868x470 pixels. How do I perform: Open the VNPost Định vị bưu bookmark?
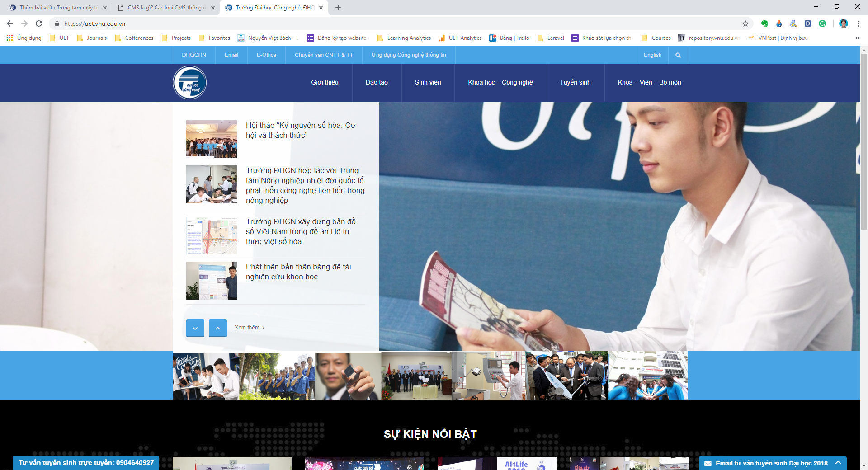(787, 38)
